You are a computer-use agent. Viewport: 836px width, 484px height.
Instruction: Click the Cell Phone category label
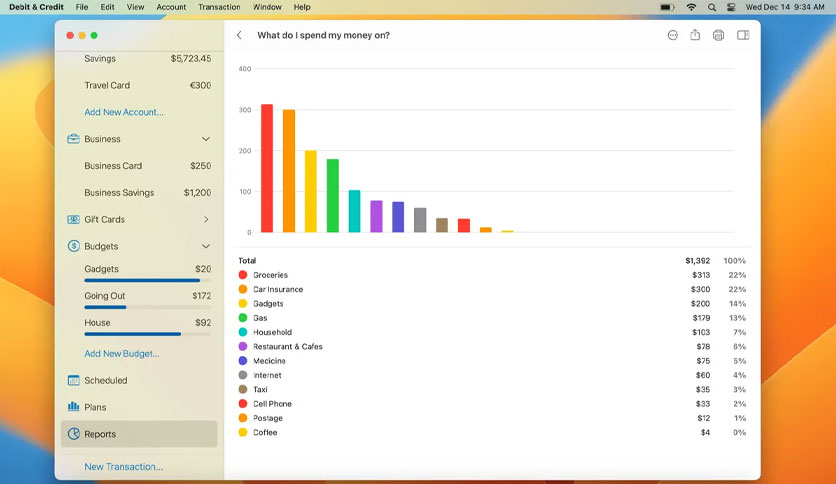click(x=272, y=404)
